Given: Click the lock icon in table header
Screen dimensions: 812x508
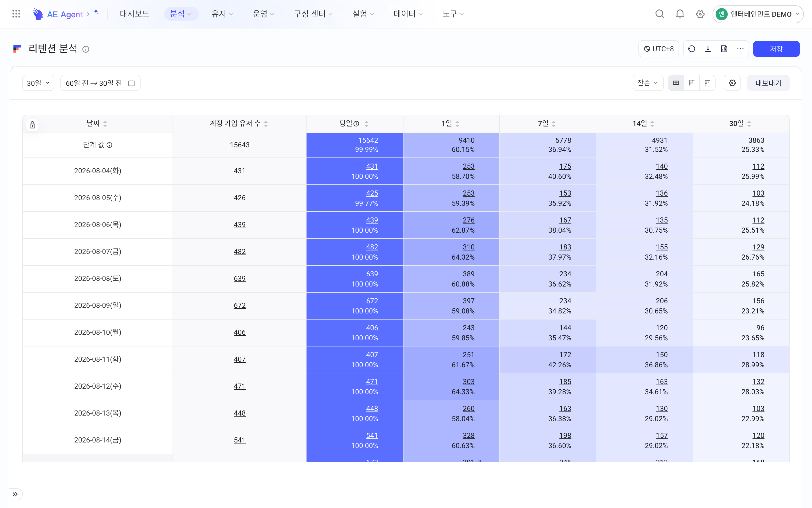Looking at the screenshot, I should coord(32,125).
